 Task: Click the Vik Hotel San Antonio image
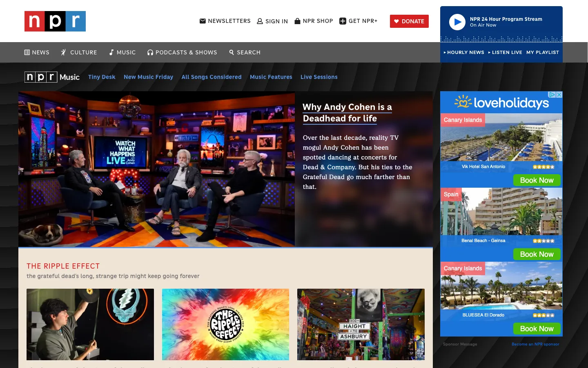point(501,137)
